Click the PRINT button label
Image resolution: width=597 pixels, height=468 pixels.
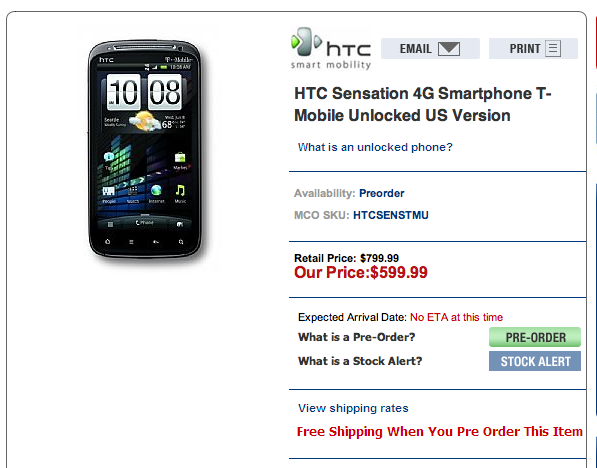[525, 49]
